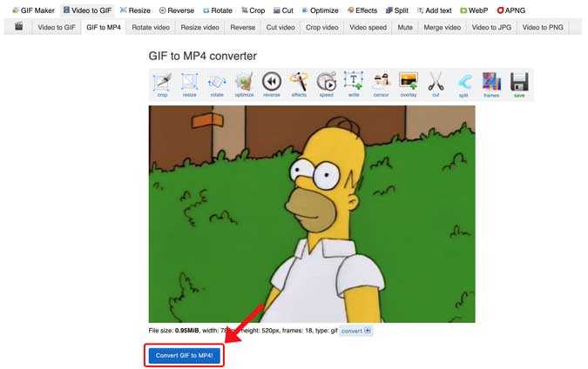Open the write text tool
This screenshot has width=588, height=369.
click(x=354, y=84)
